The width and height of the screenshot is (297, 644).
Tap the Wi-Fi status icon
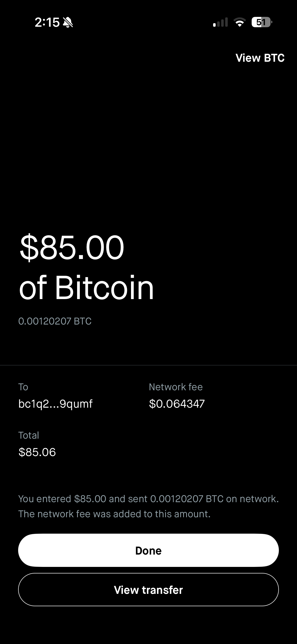point(240,22)
